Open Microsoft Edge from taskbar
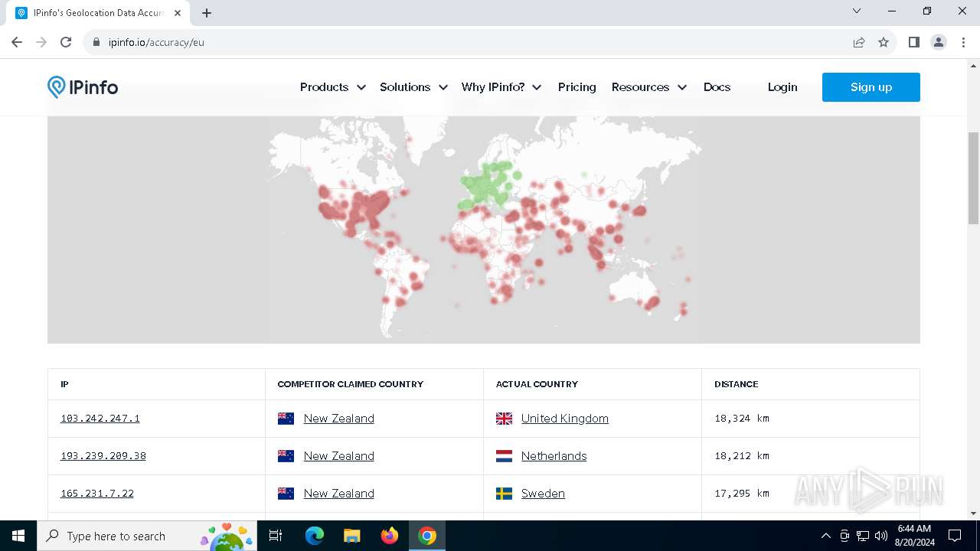 [x=315, y=536]
